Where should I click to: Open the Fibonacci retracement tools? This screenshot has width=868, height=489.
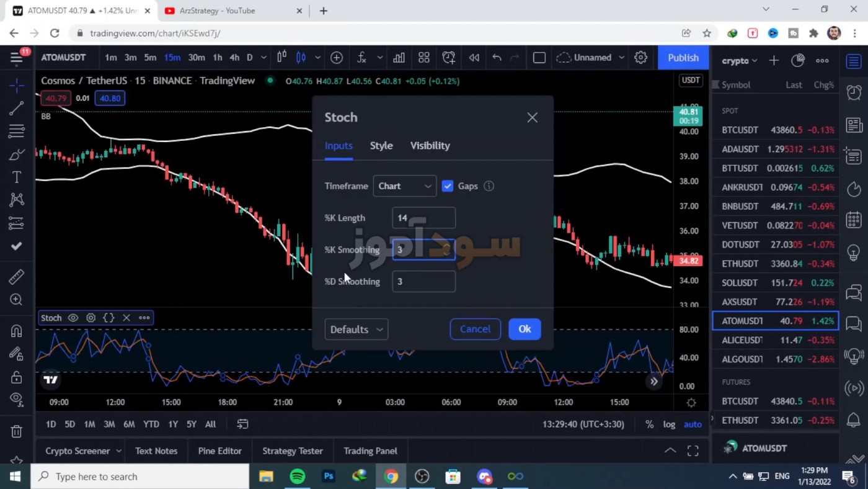(x=17, y=131)
